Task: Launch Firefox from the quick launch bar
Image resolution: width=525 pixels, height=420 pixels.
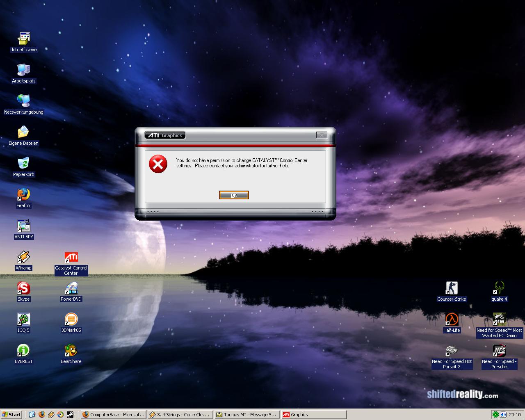Action: coord(41,415)
